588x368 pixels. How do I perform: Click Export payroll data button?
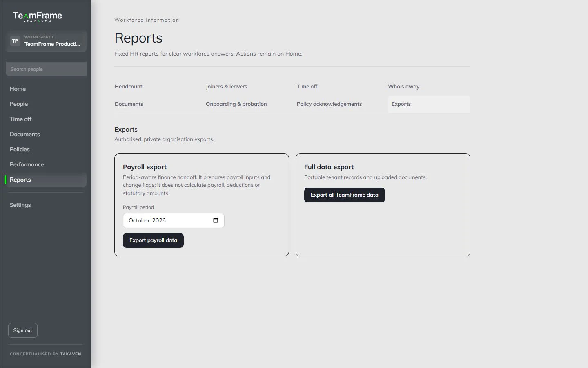point(153,240)
